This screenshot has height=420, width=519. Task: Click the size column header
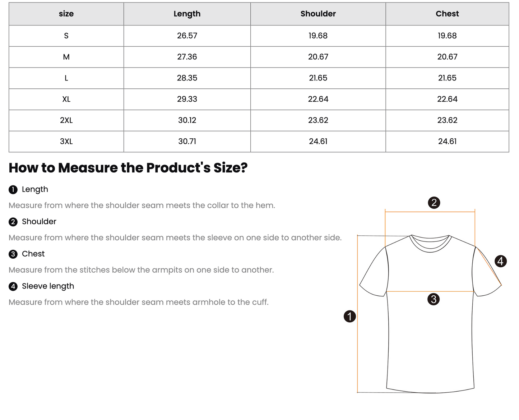pos(66,14)
